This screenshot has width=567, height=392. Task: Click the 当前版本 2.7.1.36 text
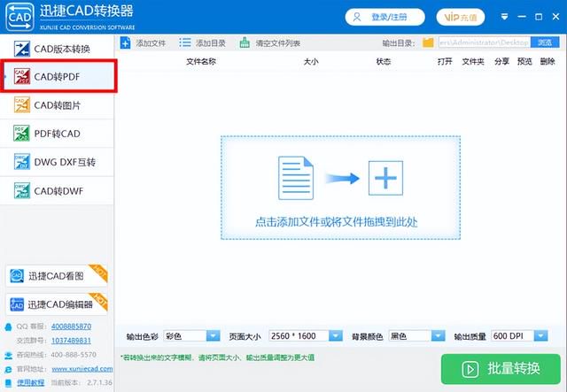[82, 382]
